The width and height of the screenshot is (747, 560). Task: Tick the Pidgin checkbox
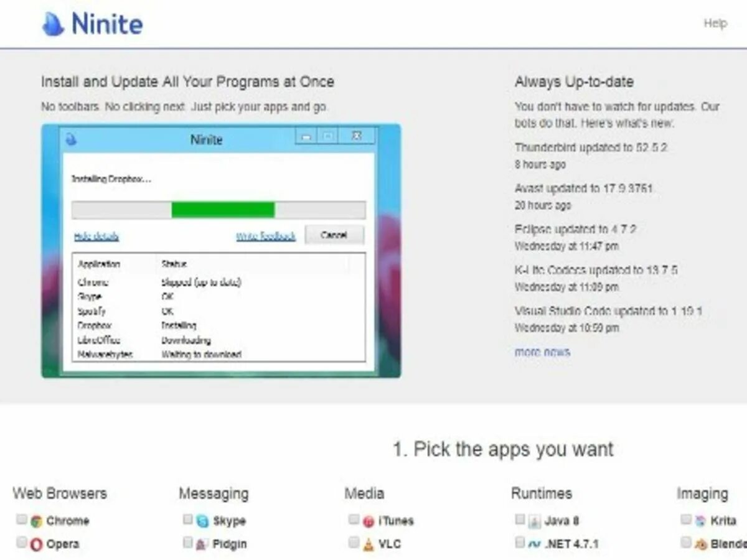coord(187,543)
